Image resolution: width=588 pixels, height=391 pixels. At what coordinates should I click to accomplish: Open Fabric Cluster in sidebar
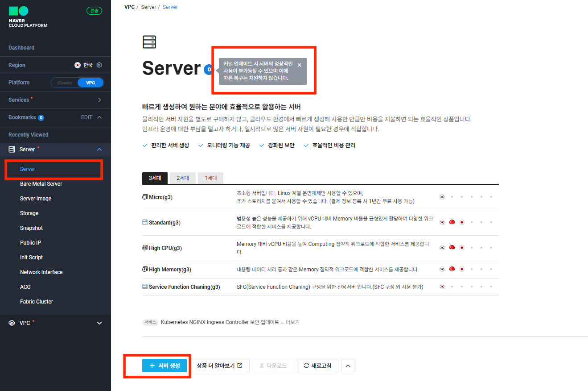(37, 302)
